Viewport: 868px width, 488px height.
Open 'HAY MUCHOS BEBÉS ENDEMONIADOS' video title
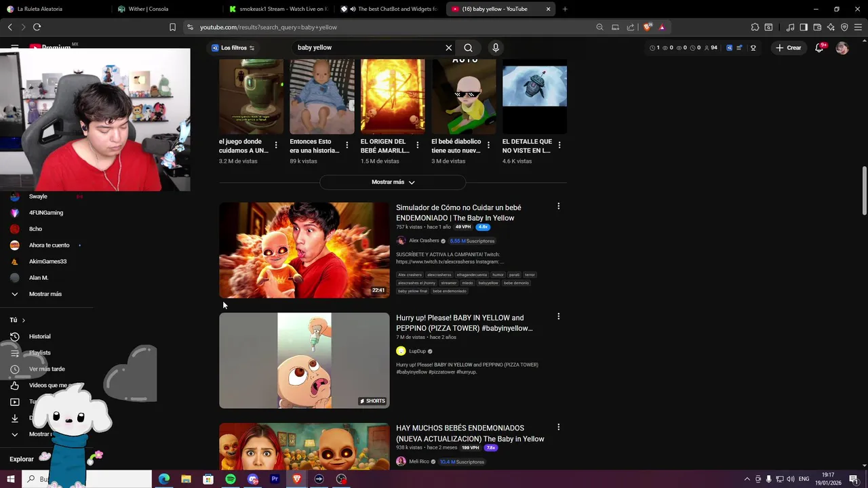470,434
